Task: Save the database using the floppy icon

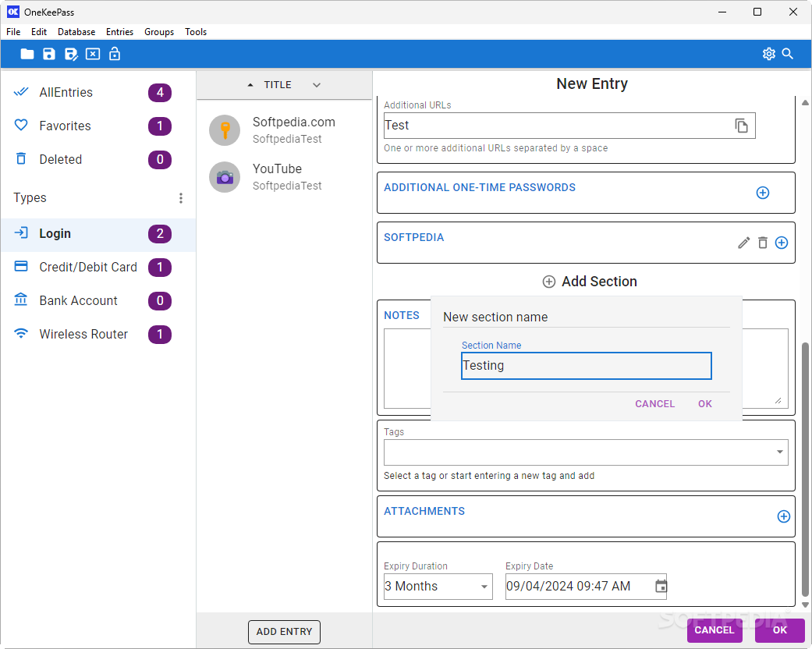Action: click(x=48, y=54)
